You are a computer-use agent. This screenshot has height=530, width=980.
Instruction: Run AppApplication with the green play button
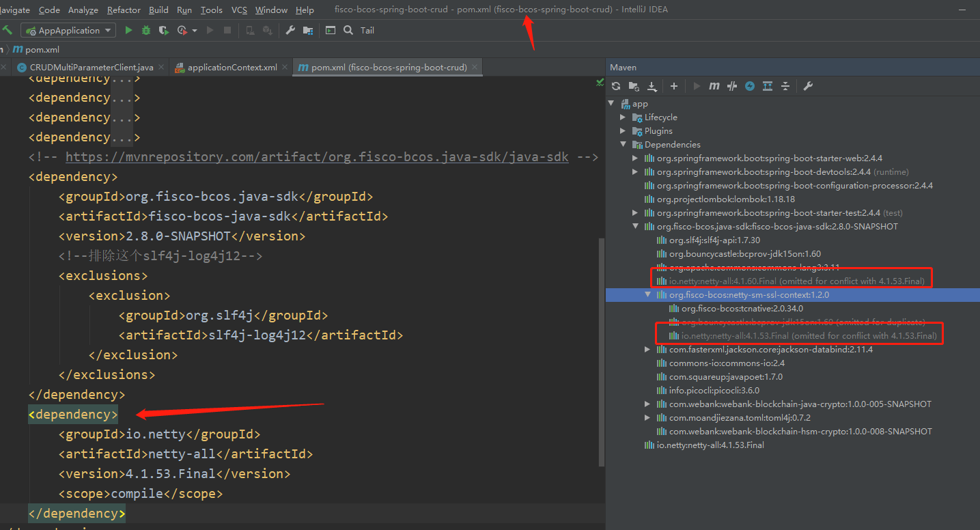(x=128, y=30)
